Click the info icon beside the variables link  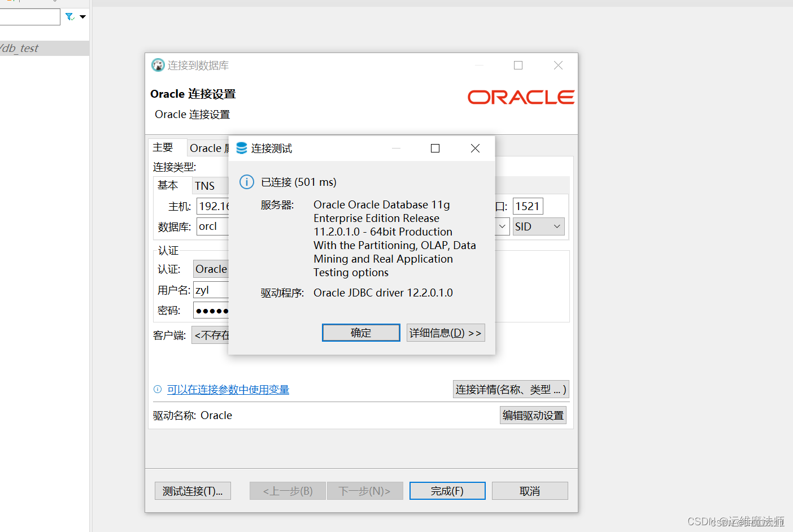(158, 389)
